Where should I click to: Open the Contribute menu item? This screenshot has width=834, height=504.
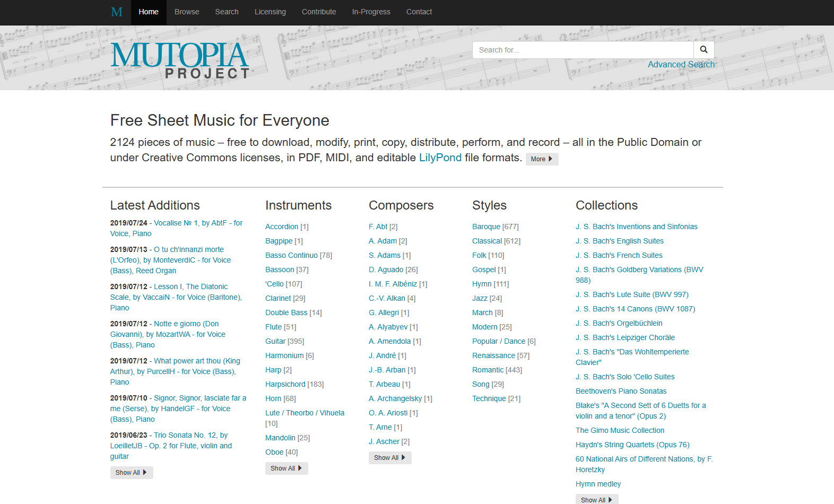tap(319, 12)
